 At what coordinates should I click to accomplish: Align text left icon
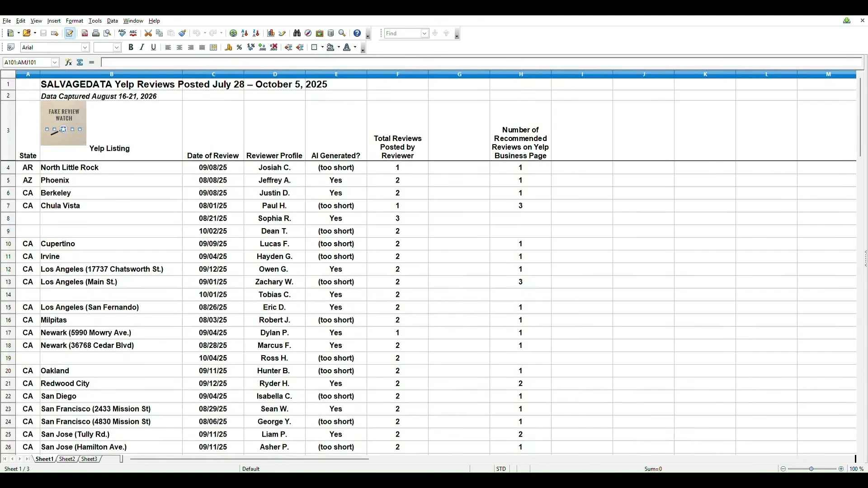tap(168, 47)
